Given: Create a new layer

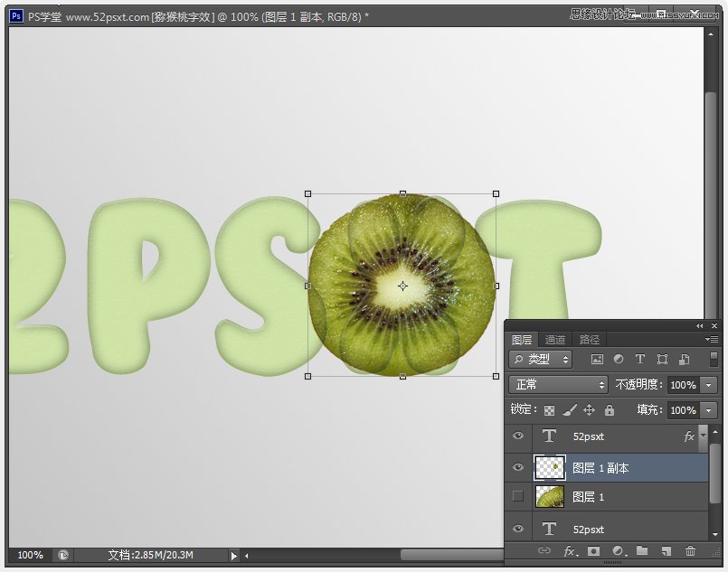Looking at the screenshot, I should coord(667,550).
